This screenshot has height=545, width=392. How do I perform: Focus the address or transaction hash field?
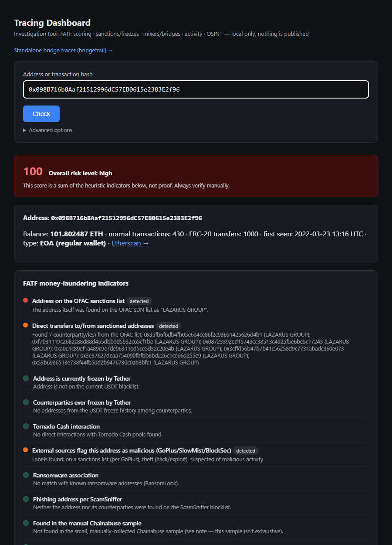(x=196, y=89)
